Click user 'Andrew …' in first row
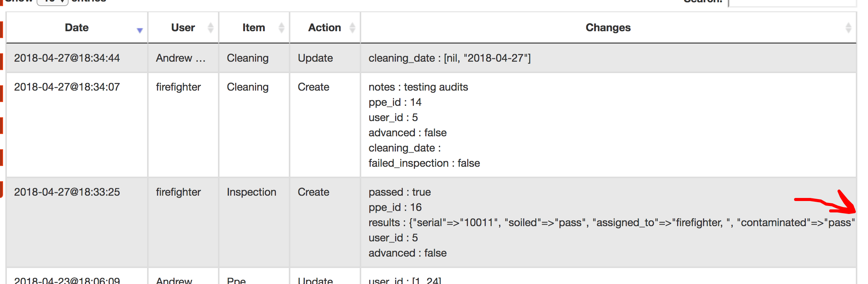 (x=181, y=58)
